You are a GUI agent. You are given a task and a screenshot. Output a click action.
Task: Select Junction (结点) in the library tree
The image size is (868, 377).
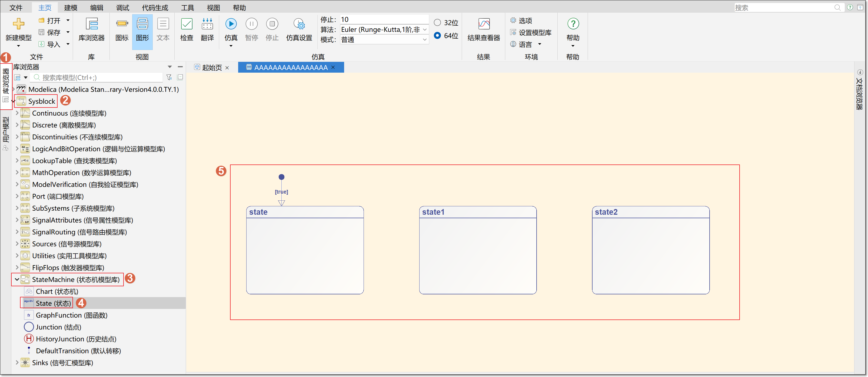click(58, 327)
